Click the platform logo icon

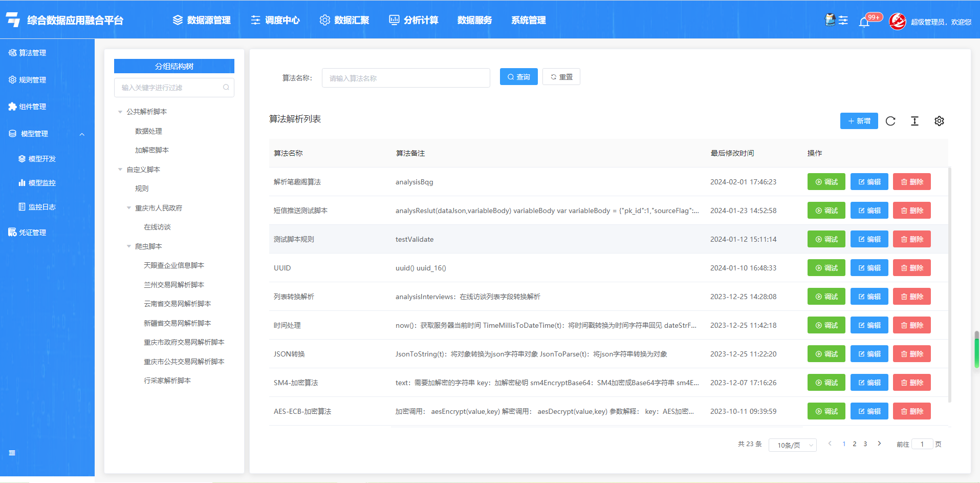pos(13,20)
